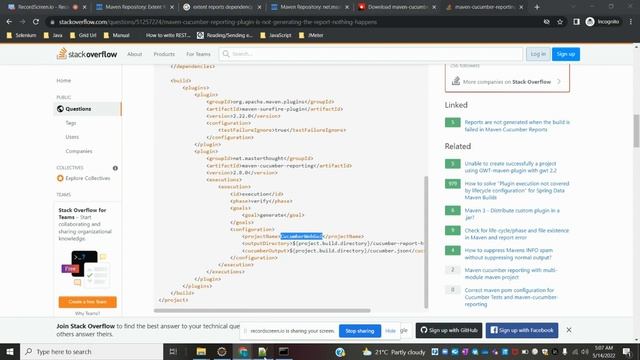Open the related GWT-maven plugin question
This screenshot has height=360, width=640.
pos(510,167)
